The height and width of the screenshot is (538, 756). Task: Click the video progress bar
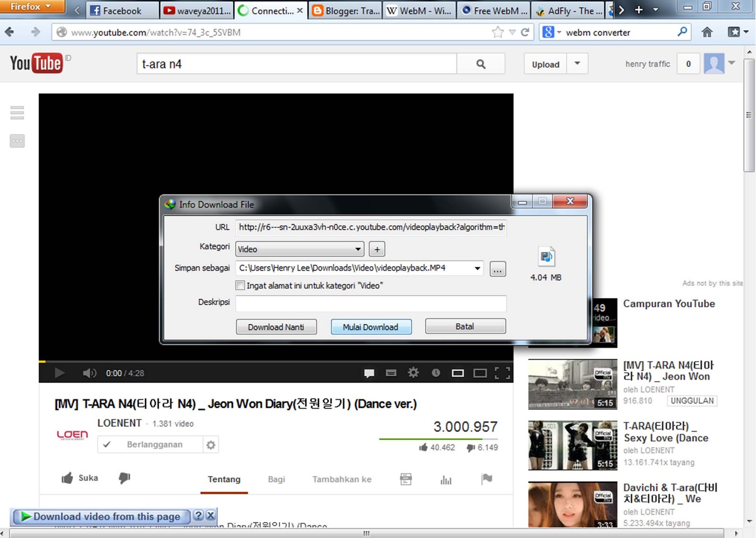click(276, 362)
